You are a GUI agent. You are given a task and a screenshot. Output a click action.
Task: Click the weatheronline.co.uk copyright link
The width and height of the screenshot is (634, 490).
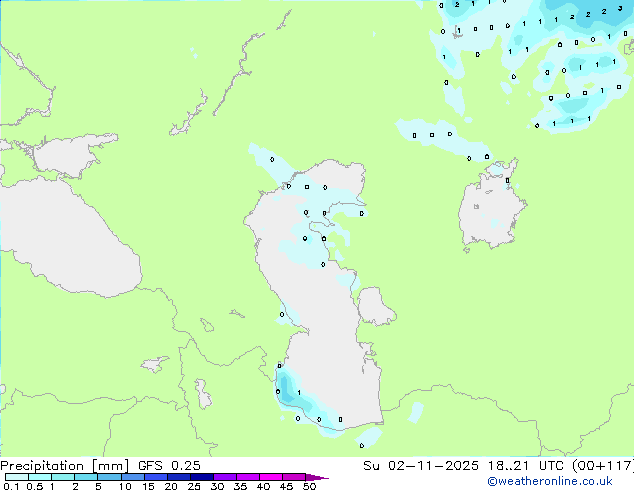tap(549, 482)
